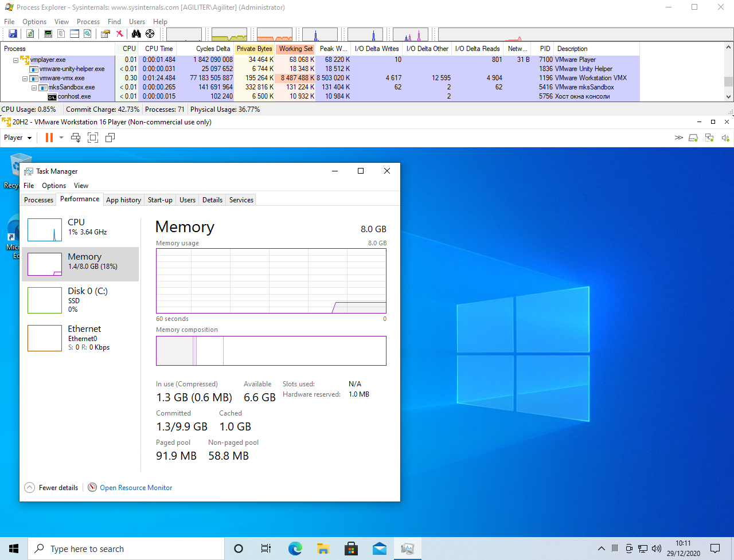Open the Find menu in Process Explorer
Screen dimensions: 734x560
(x=114, y=22)
